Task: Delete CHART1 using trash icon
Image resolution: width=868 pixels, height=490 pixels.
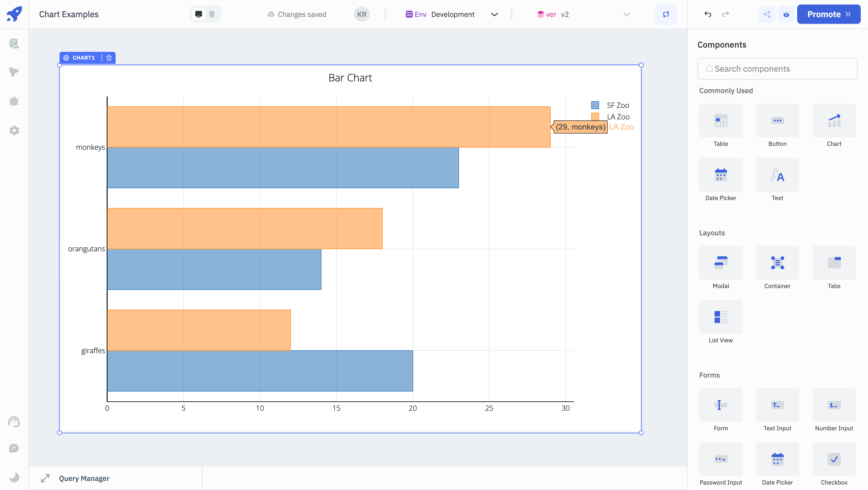Action: point(109,58)
